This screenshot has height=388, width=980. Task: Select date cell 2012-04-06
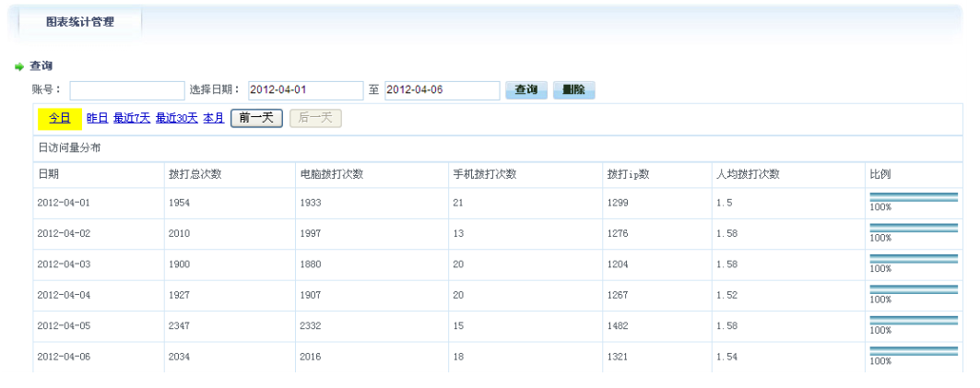64,358
